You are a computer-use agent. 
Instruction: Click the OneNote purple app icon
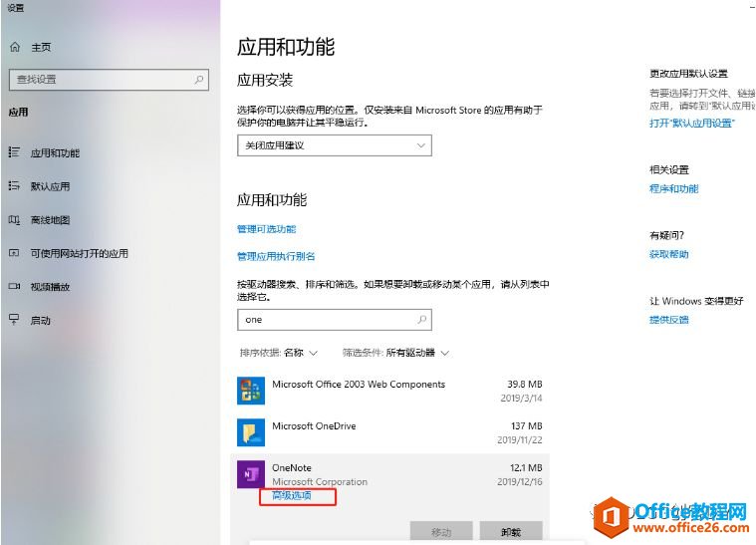tap(251, 474)
